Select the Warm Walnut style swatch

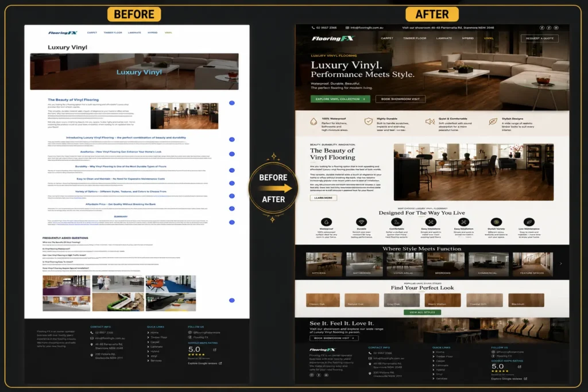click(443, 300)
